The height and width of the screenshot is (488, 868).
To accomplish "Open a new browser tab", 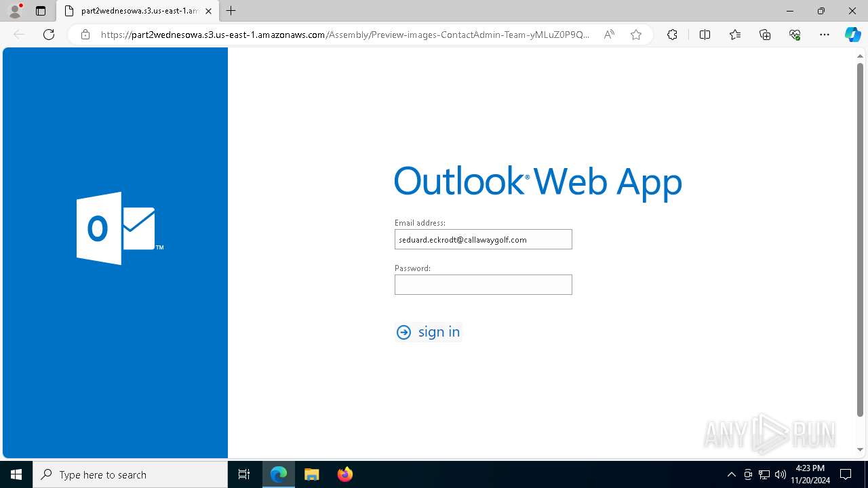I will pyautogui.click(x=231, y=11).
